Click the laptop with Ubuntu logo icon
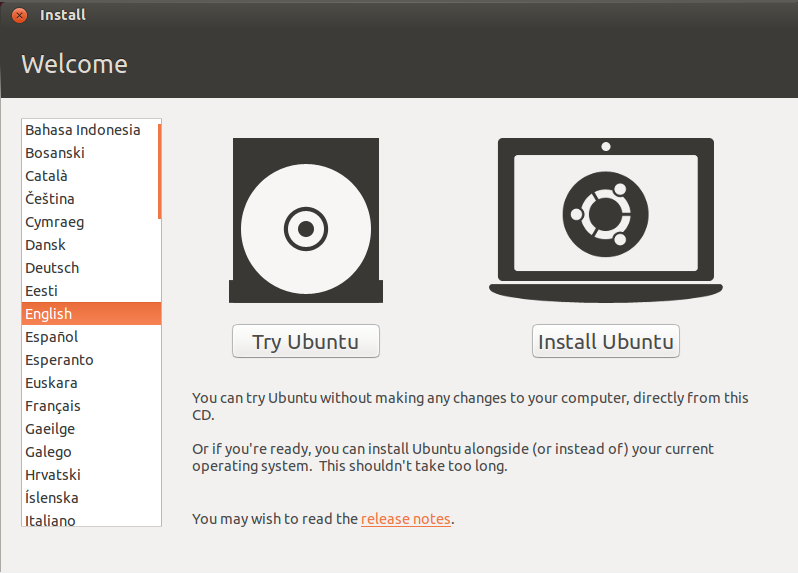Viewport: 798px width, 573px height. tap(606, 220)
